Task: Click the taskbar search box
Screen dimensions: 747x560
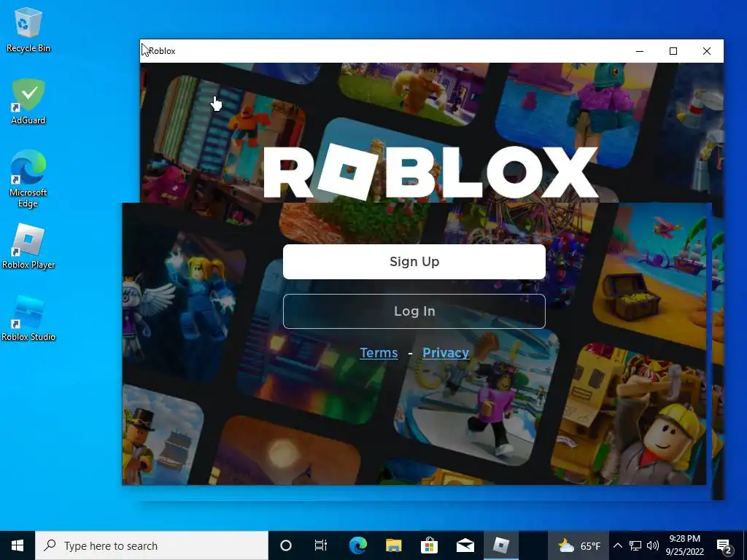Action: pos(152,545)
